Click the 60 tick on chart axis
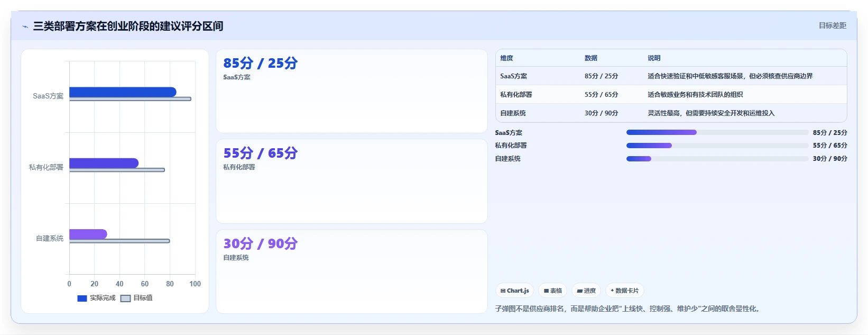868x335 pixels. [145, 284]
